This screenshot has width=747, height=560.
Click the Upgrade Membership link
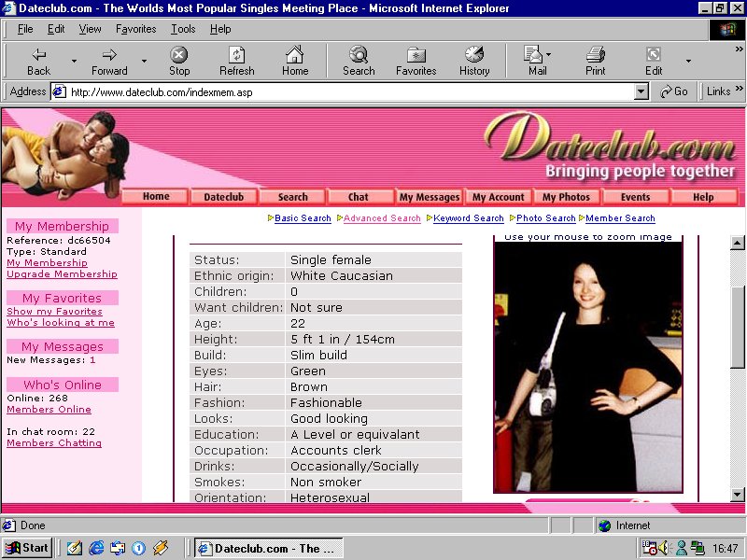pos(62,274)
